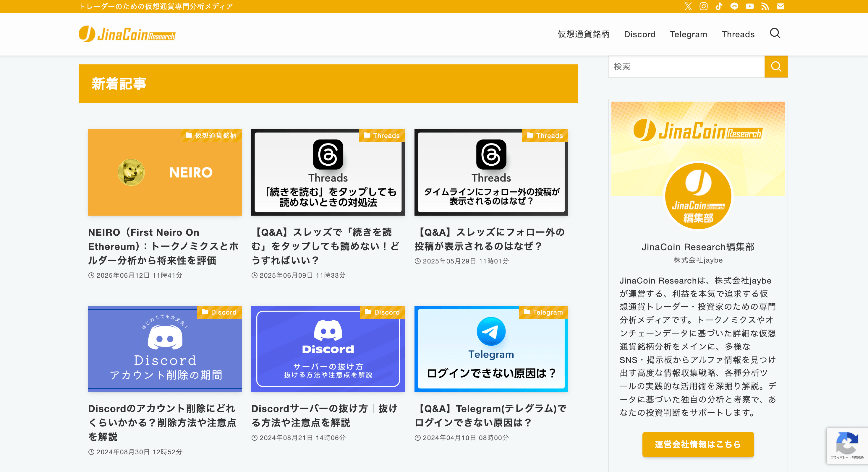Open the Telegram navigation item

click(x=689, y=34)
